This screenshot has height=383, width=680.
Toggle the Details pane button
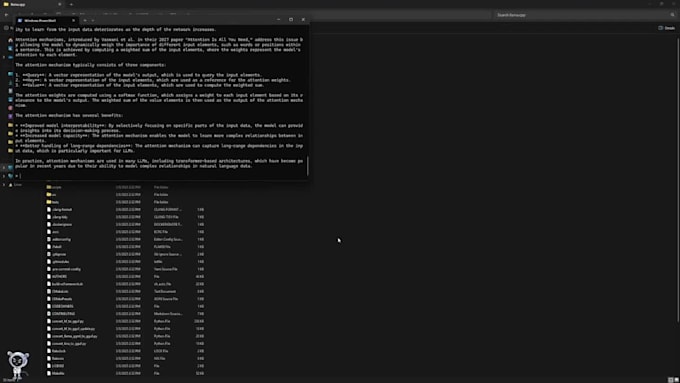point(667,28)
